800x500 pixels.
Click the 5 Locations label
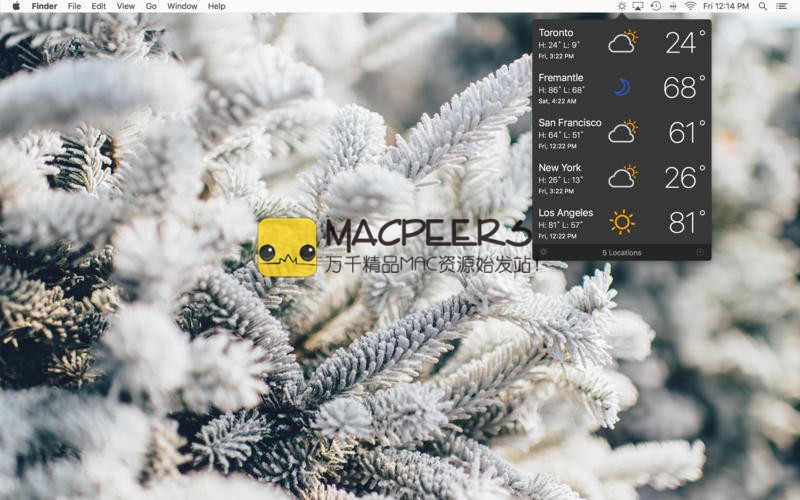click(621, 253)
